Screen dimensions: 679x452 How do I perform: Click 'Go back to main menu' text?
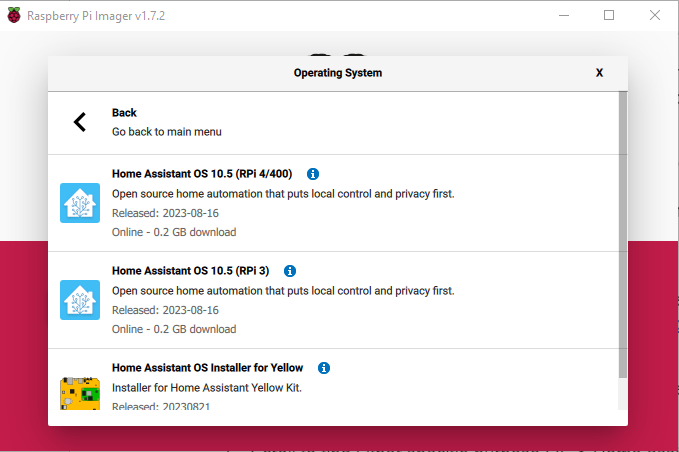tap(167, 132)
